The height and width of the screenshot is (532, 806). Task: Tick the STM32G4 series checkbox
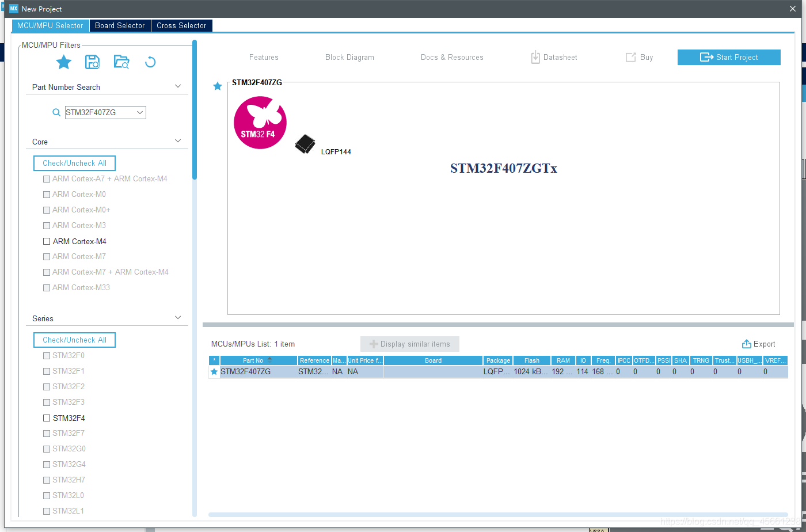(47, 465)
